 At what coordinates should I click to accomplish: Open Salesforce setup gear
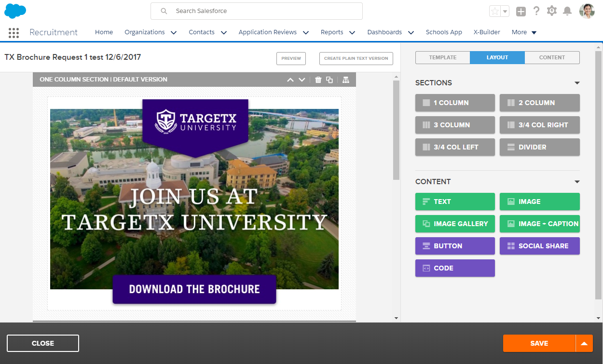[x=552, y=11]
